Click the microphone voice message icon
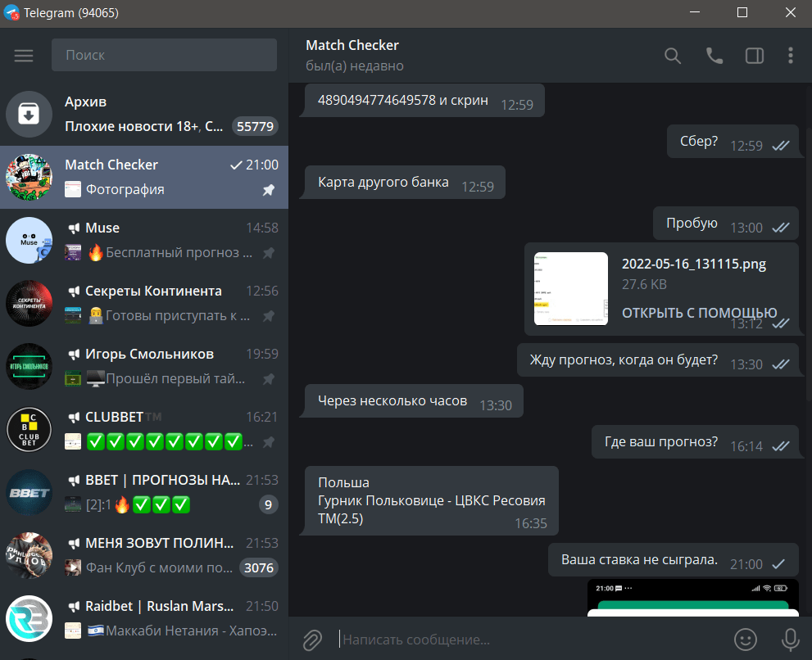The height and width of the screenshot is (660, 812). 790,640
